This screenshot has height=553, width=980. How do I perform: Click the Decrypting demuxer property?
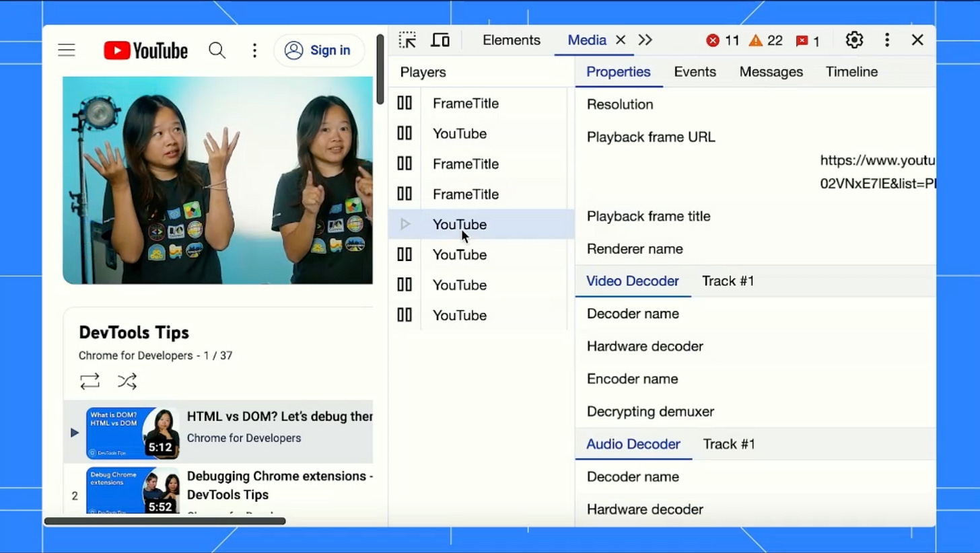pos(650,412)
